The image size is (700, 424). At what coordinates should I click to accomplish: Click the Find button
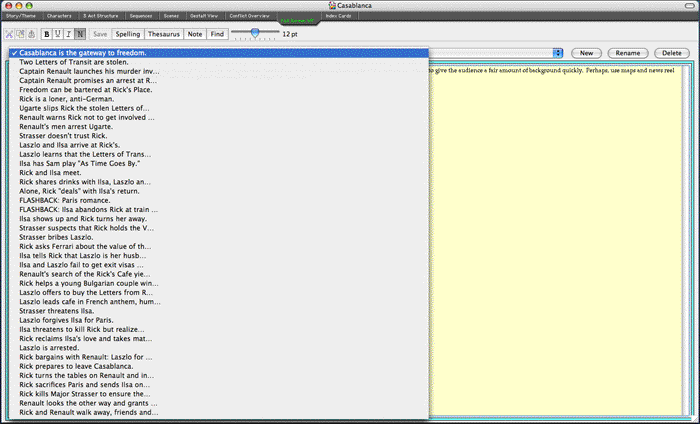(217, 34)
